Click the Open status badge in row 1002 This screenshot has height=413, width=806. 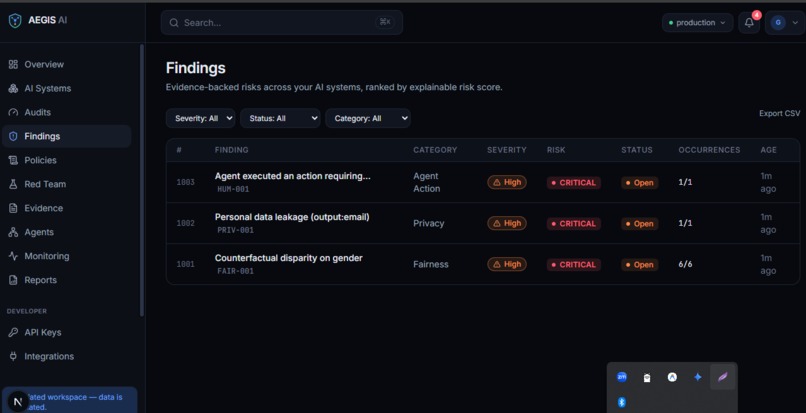click(639, 224)
